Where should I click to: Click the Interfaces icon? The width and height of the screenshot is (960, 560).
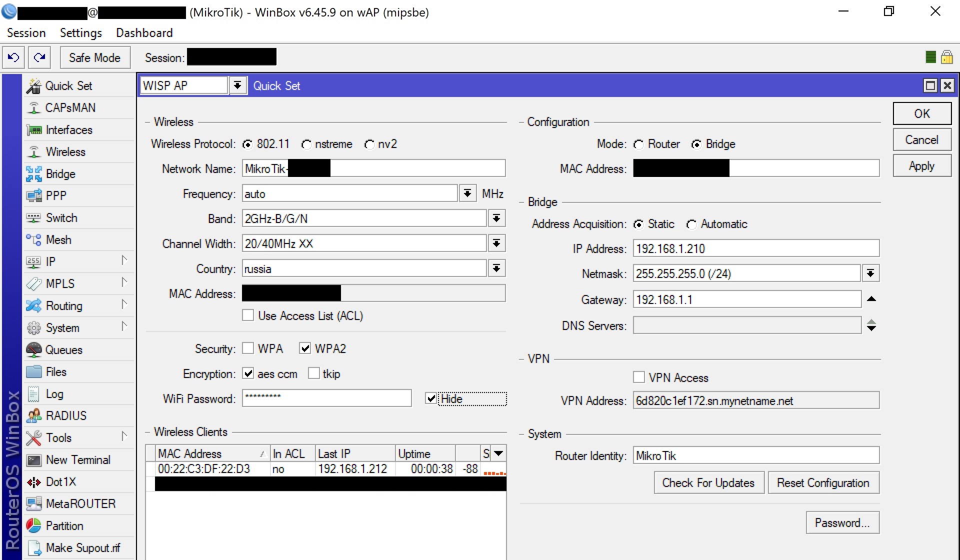point(33,130)
